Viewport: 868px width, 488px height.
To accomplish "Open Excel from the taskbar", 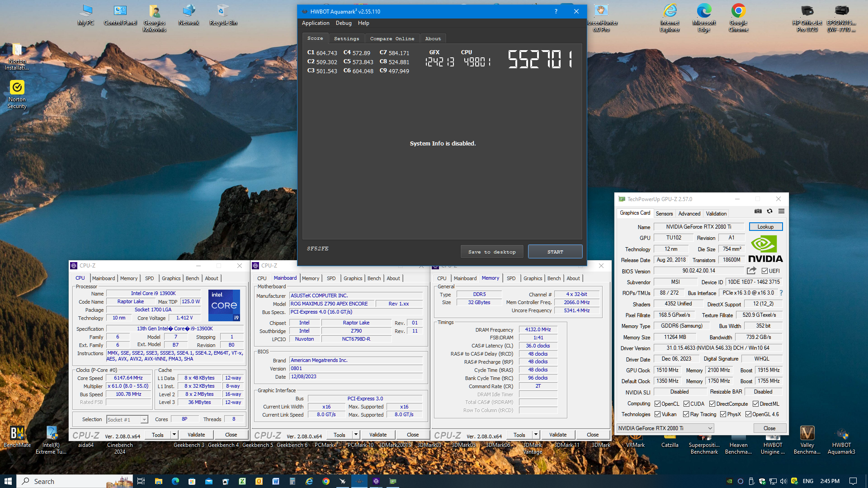I will coord(242,481).
